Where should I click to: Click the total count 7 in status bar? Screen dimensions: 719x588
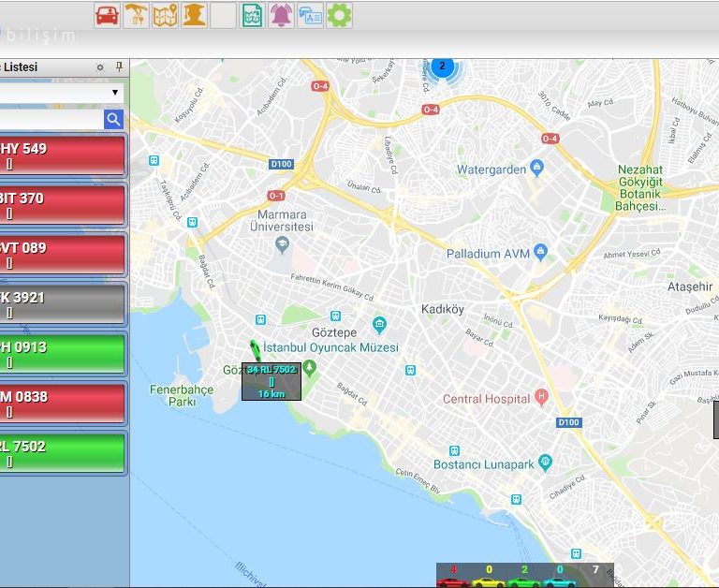(595, 569)
